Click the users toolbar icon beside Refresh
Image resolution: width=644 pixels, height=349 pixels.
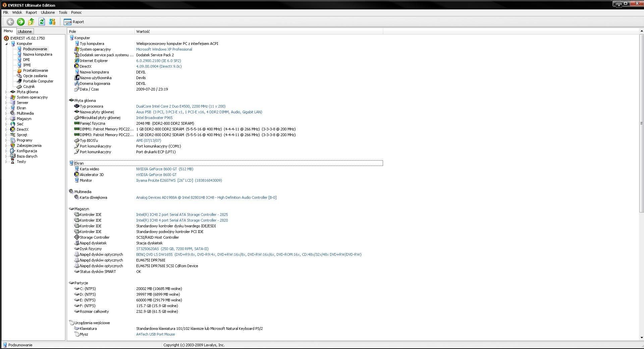(x=52, y=22)
